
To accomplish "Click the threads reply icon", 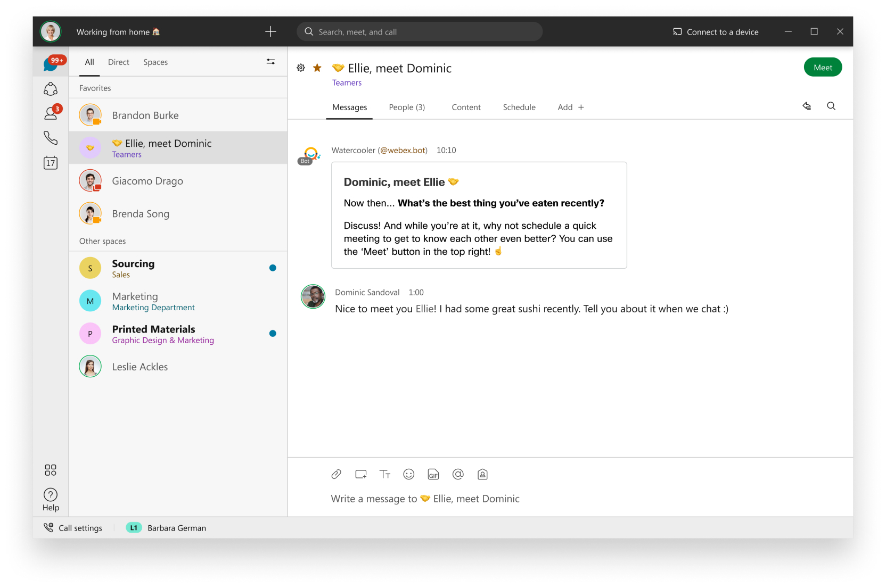I will point(807,106).
